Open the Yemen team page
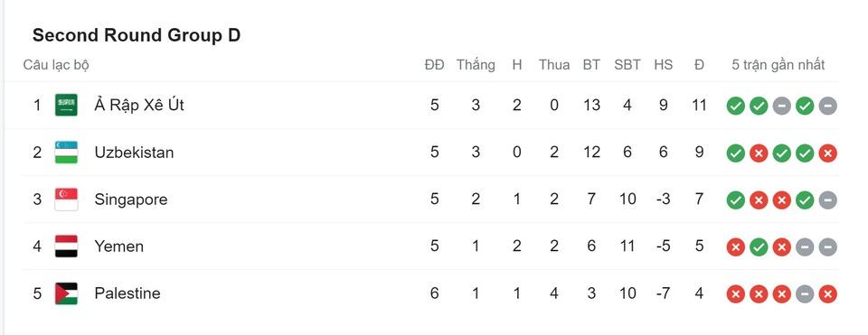The height and width of the screenshot is (335, 868). [118, 246]
